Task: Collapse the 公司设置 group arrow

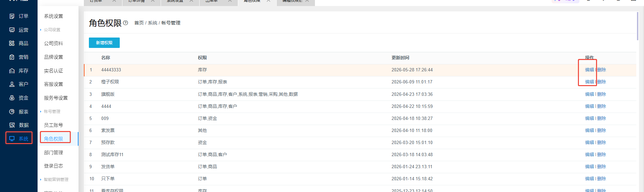Action: (x=41, y=30)
